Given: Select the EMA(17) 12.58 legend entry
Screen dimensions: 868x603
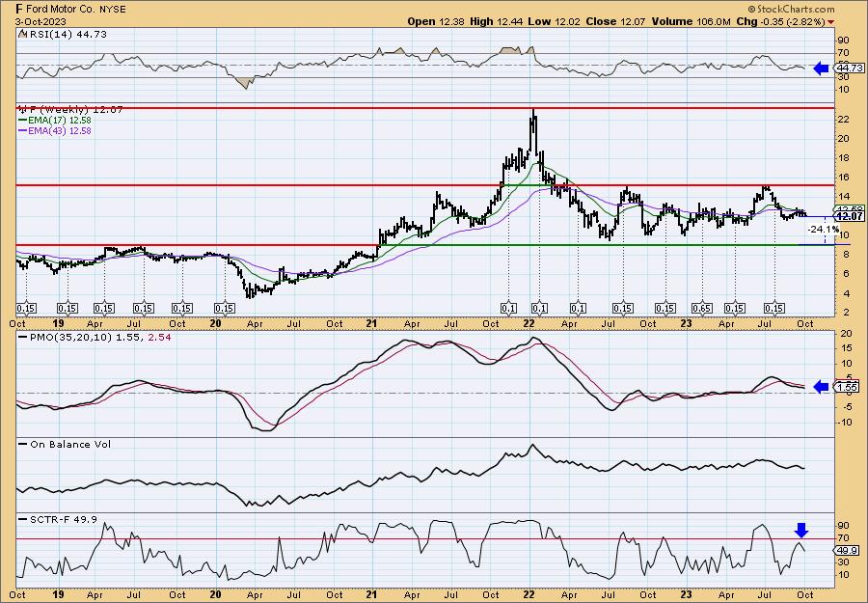Looking at the screenshot, I should pos(55,121).
